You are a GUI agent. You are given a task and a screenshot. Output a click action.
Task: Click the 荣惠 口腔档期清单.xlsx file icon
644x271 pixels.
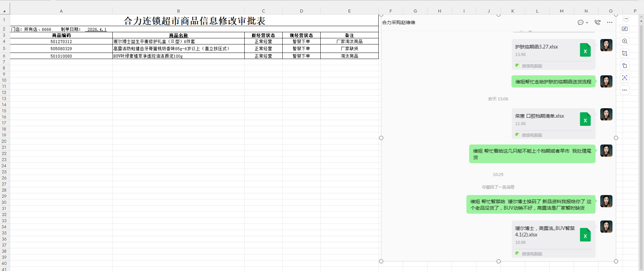tap(585, 119)
